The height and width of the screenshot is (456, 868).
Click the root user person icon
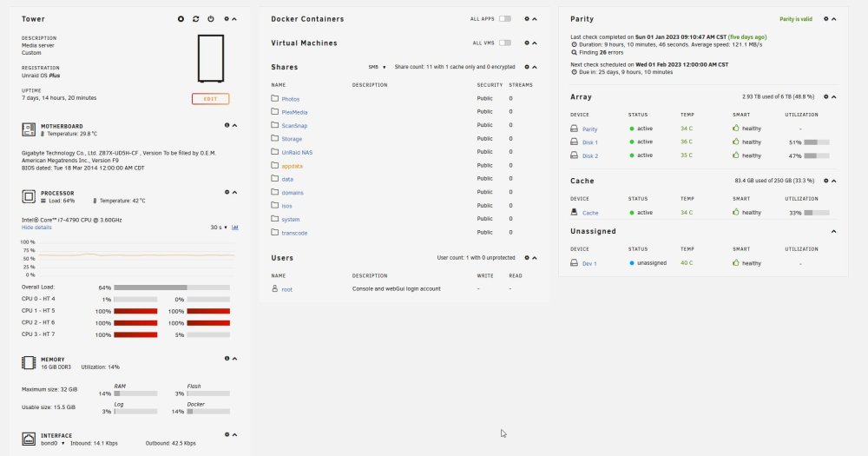coord(274,288)
